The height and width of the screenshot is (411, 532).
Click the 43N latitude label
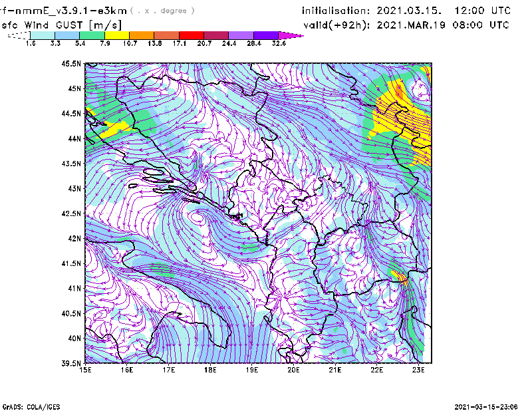74,188
